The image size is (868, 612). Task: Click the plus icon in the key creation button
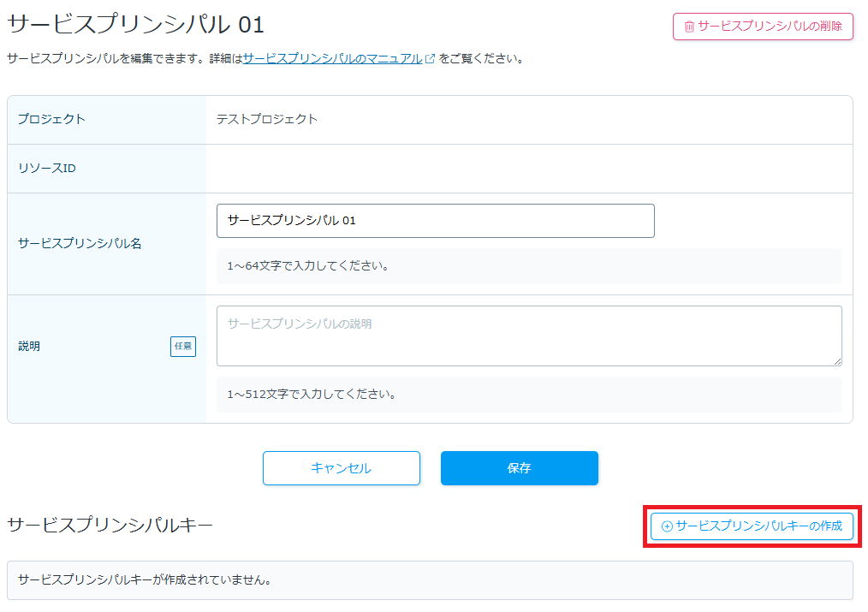click(x=667, y=526)
